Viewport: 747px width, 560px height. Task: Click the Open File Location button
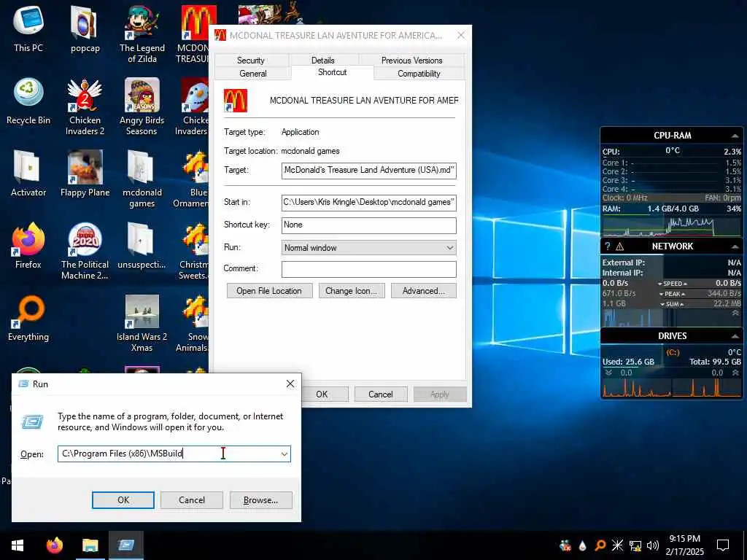[269, 291]
